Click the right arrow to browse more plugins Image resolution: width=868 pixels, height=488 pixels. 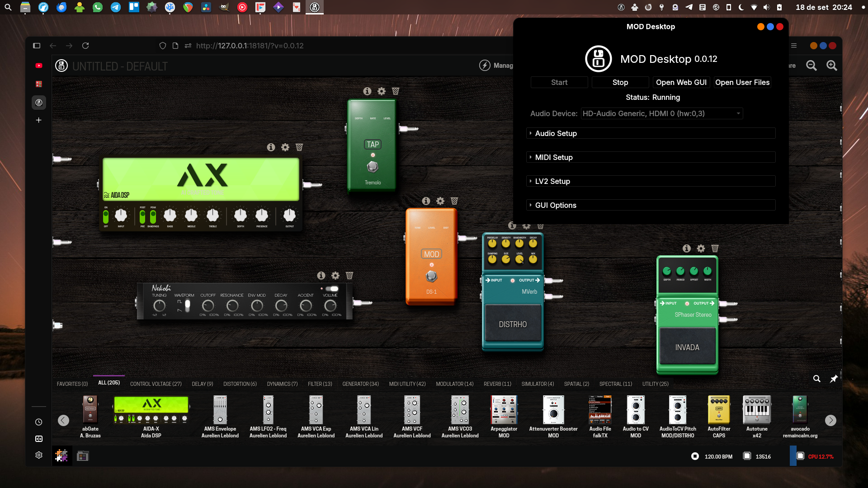click(830, 420)
